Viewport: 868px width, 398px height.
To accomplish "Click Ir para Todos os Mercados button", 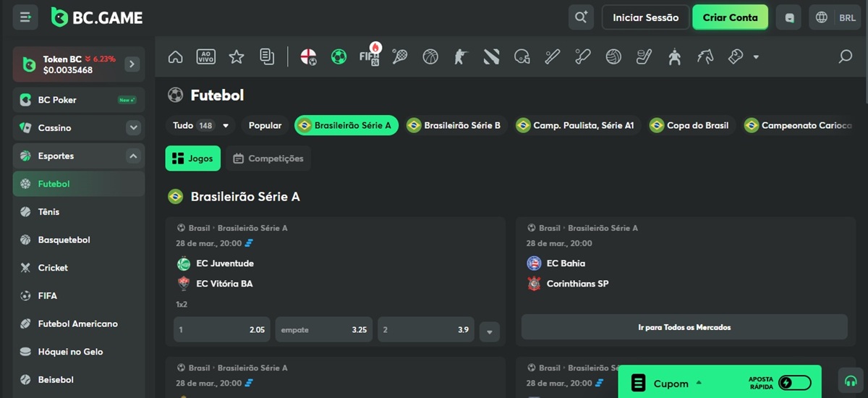I will click(684, 327).
